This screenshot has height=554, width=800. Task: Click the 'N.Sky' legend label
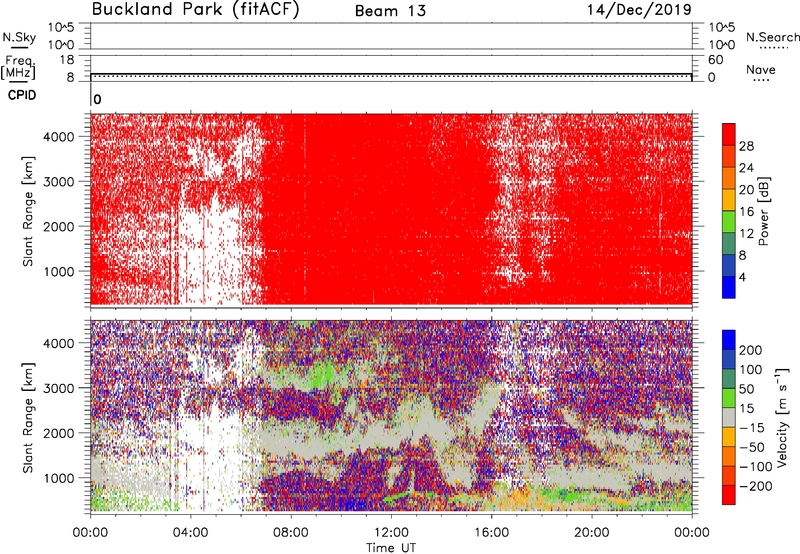pyautogui.click(x=19, y=37)
